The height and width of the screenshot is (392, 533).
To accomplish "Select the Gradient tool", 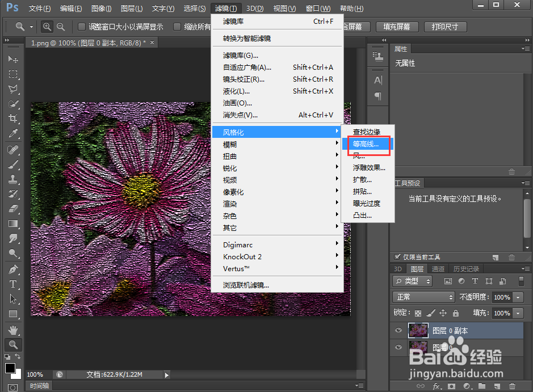I will tap(13, 224).
